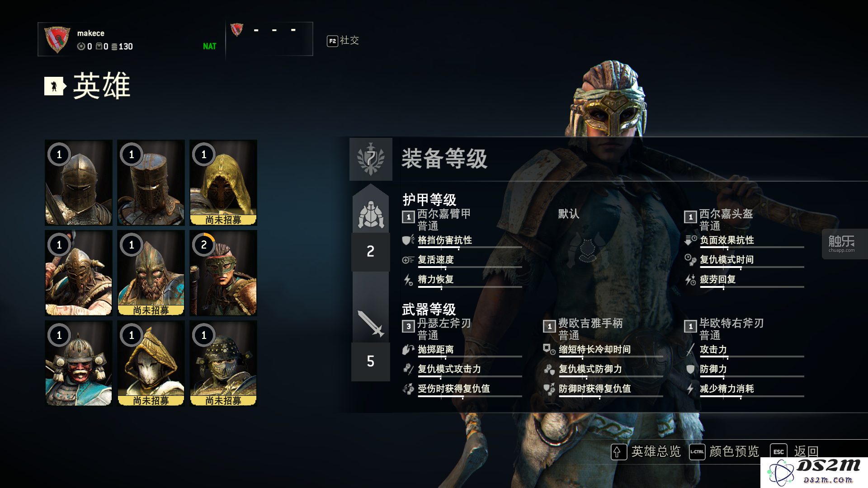Click the 攻击力 attack stat bar

pyautogui.click(x=752, y=357)
